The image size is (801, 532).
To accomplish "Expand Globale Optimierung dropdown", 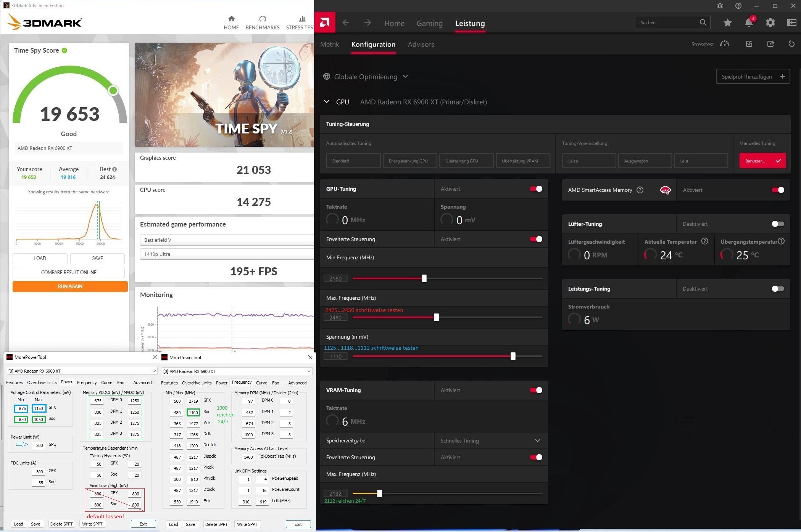I will point(405,77).
